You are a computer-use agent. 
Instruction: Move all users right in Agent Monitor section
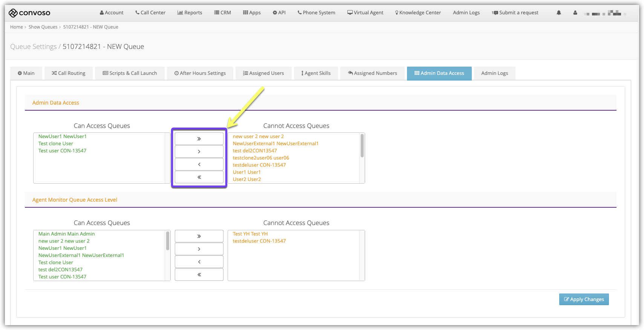point(199,236)
